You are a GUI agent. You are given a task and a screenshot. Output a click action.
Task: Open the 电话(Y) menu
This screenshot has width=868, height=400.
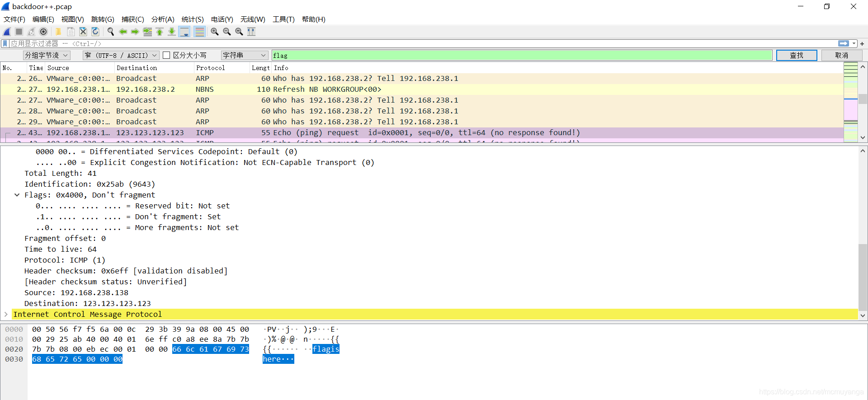tap(222, 19)
